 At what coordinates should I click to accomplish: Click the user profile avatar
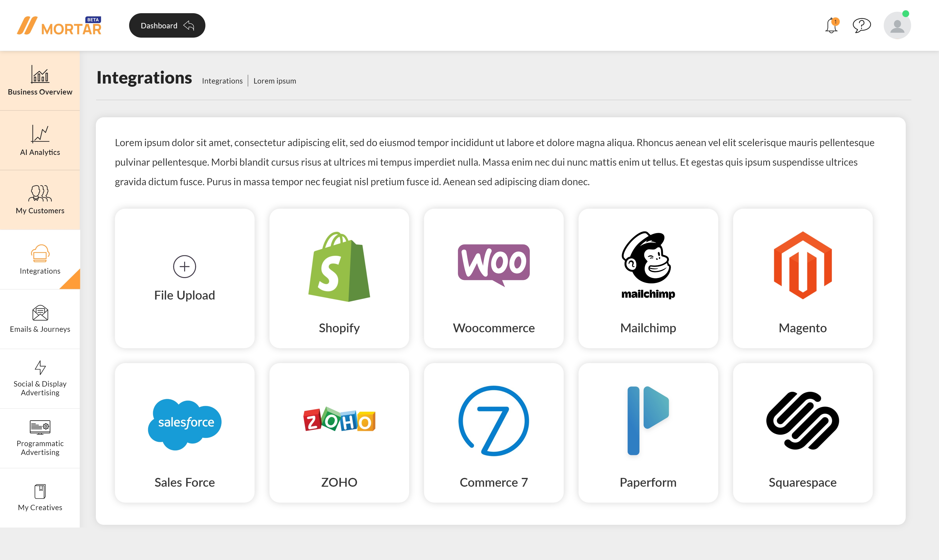[897, 26]
